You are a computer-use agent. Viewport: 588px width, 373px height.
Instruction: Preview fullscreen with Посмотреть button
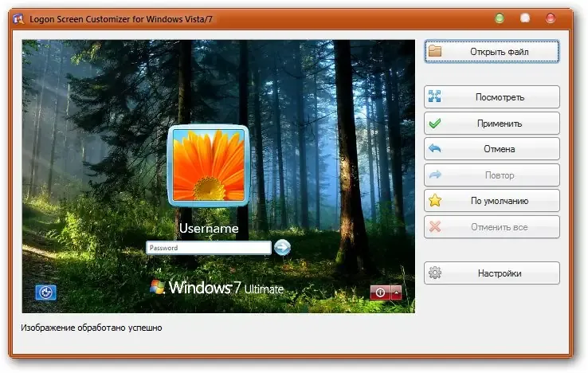(492, 96)
